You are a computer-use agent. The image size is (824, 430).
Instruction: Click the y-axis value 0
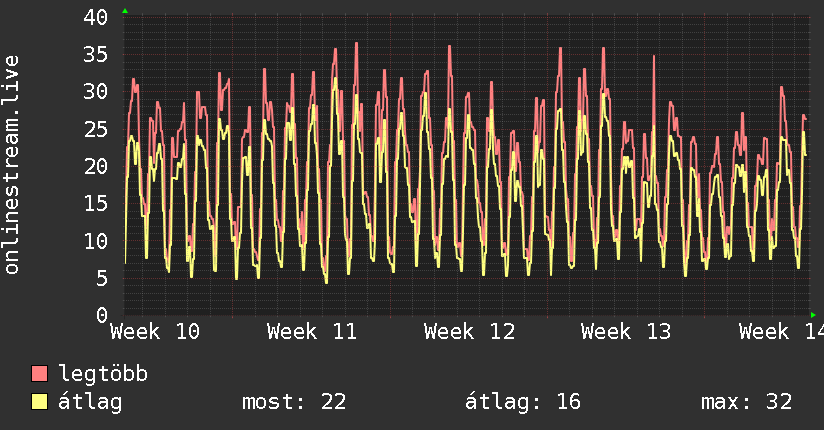pos(102,315)
